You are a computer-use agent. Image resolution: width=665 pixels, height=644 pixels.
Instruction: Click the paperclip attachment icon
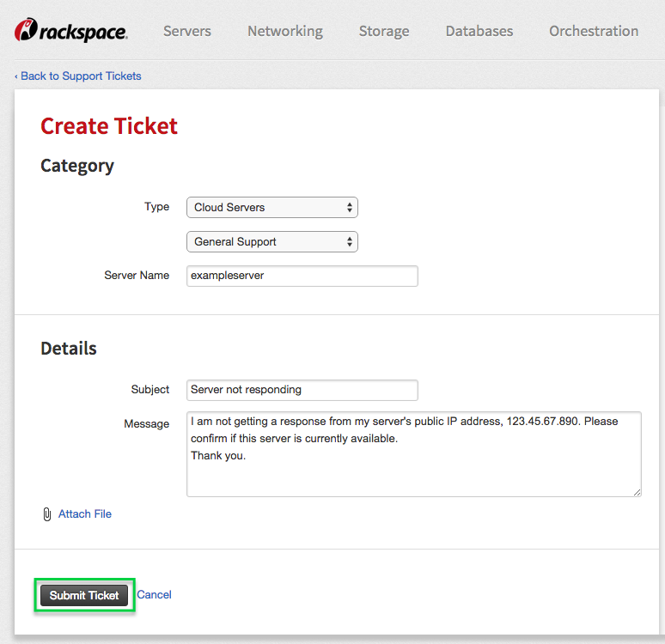47,514
